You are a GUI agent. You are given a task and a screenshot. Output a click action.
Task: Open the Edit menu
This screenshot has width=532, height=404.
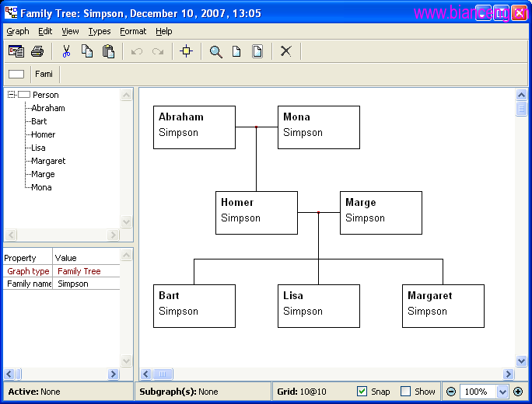45,32
